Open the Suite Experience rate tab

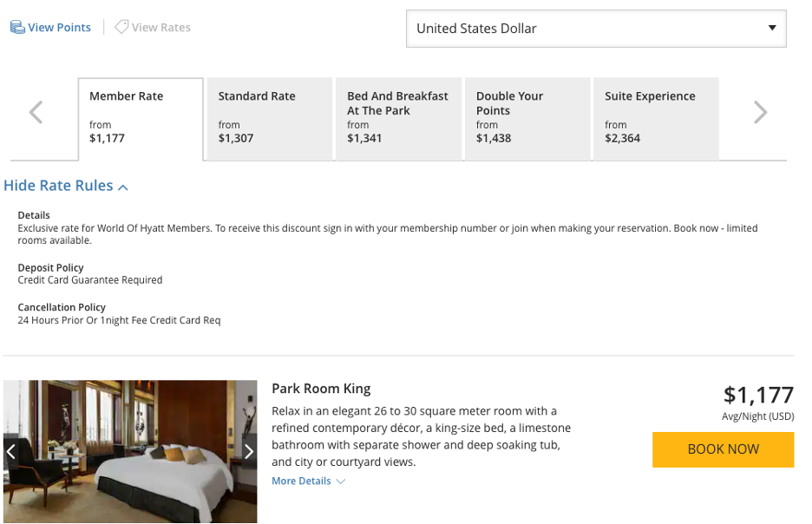click(x=656, y=119)
